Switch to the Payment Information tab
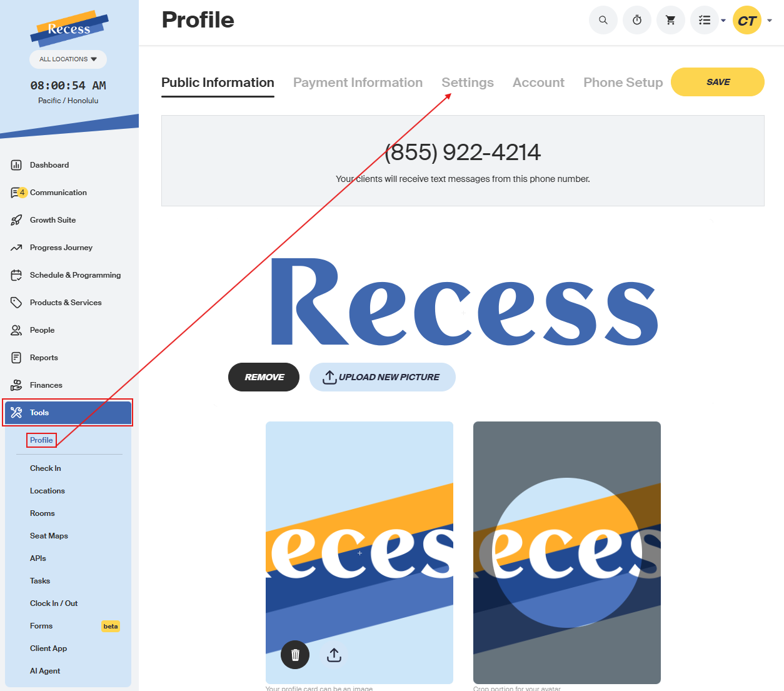This screenshot has height=691, width=784. pyautogui.click(x=358, y=83)
